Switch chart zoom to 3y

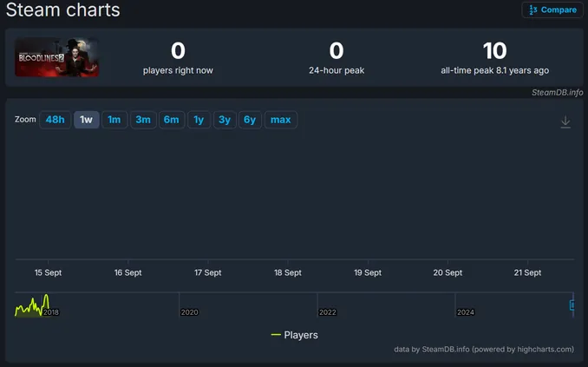(225, 120)
